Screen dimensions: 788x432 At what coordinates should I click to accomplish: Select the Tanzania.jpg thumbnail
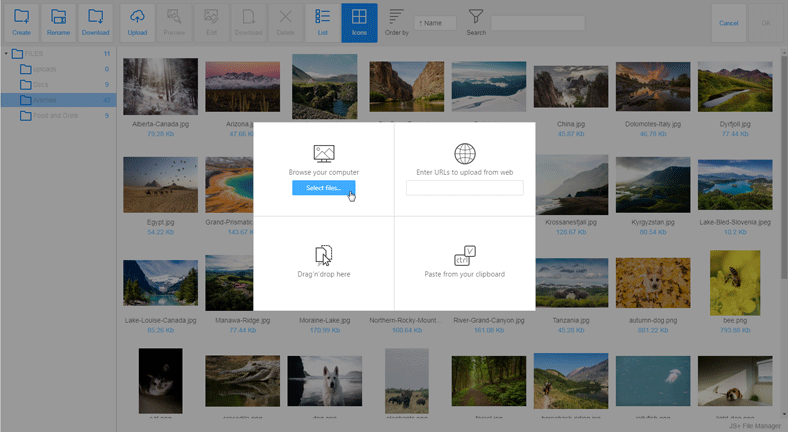571,283
